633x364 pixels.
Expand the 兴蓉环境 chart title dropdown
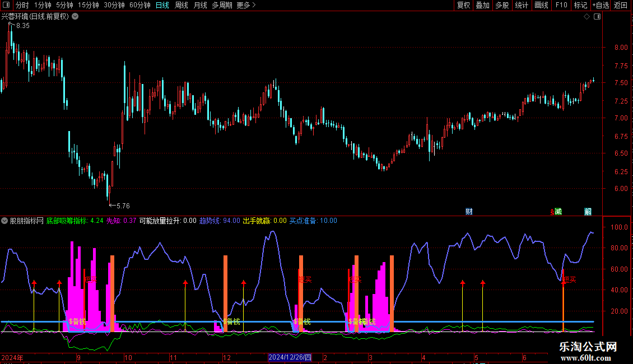pos(75,17)
